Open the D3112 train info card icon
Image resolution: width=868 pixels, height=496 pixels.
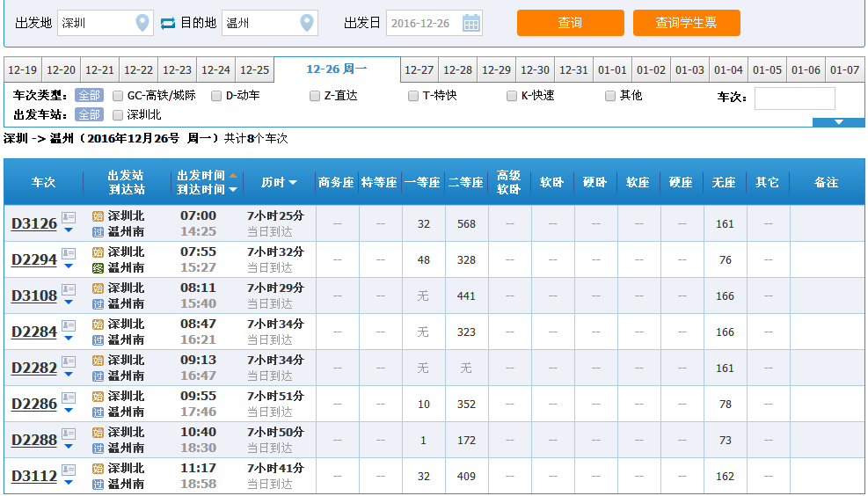(x=69, y=469)
